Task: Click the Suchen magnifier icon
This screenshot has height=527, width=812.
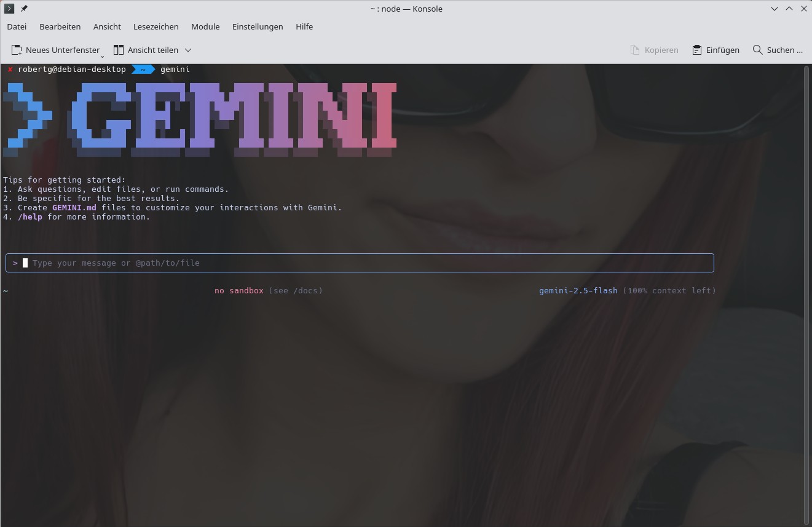Action: 758,50
